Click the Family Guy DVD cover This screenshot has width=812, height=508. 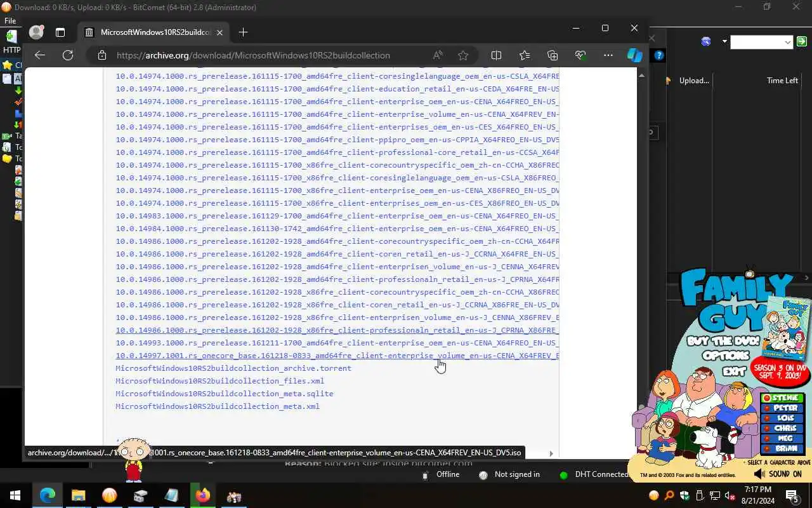[787, 327]
